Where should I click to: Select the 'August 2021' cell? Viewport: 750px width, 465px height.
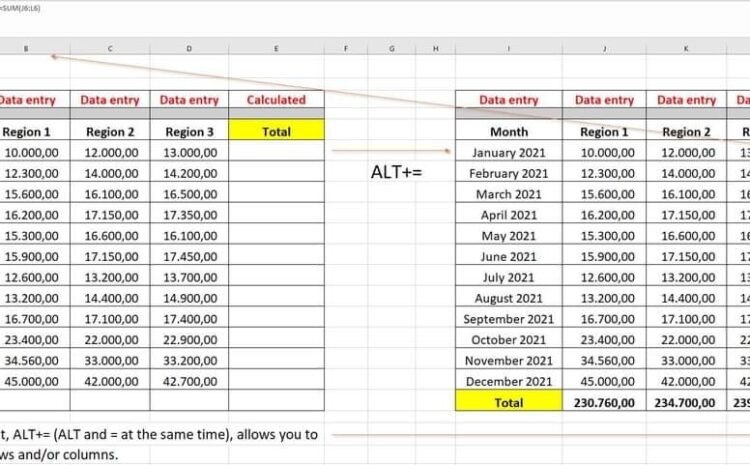coord(508,298)
